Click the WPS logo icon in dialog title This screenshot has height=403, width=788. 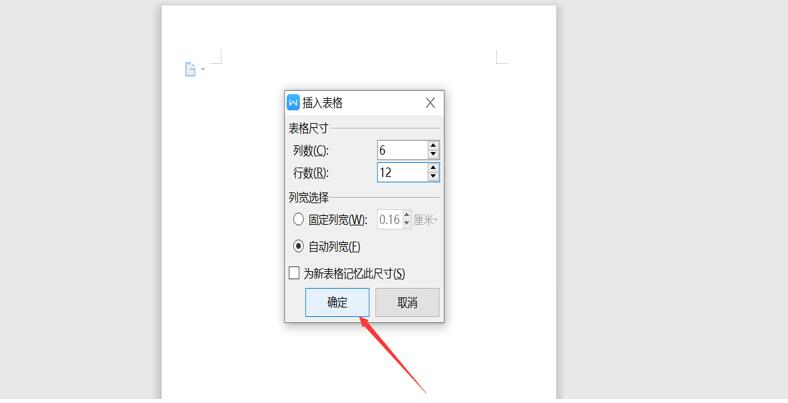click(293, 103)
